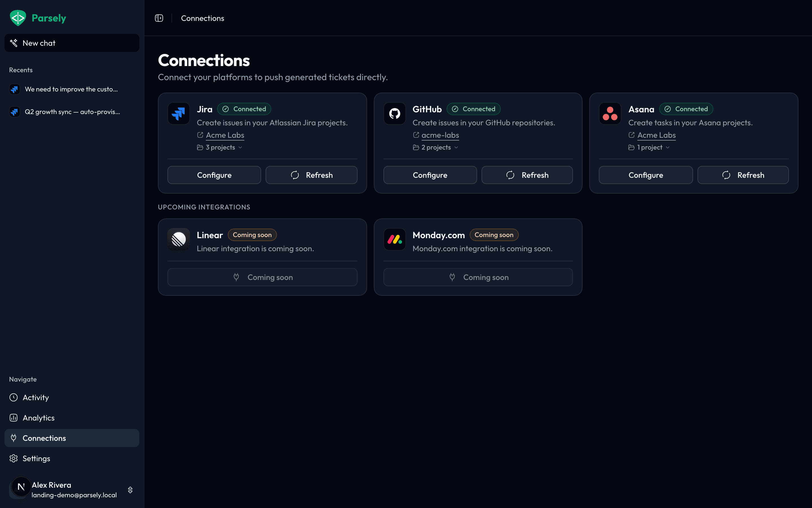The image size is (812, 508).
Task: Toggle the sidebar panel icon
Action: [x=159, y=18]
